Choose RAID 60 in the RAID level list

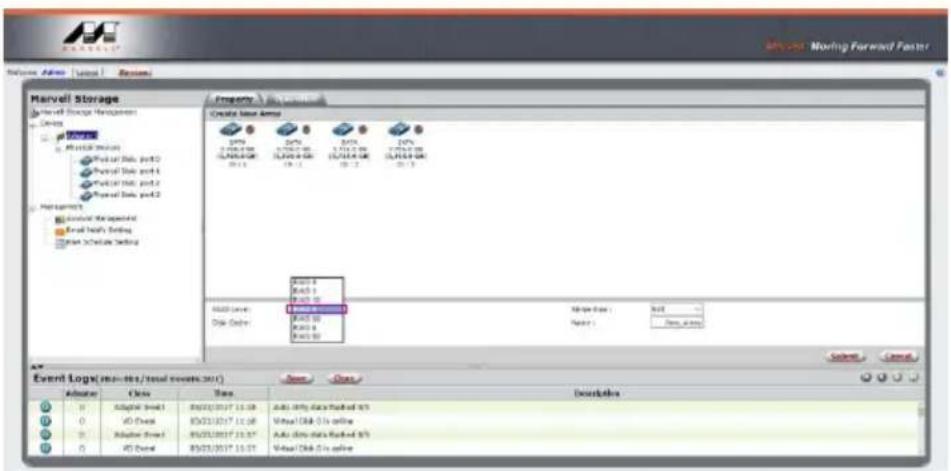[317, 336]
